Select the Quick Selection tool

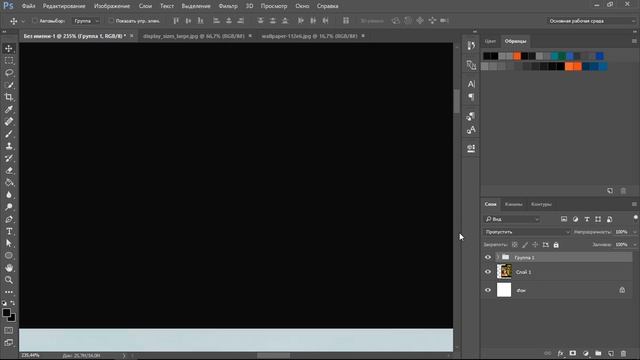coord(9,85)
